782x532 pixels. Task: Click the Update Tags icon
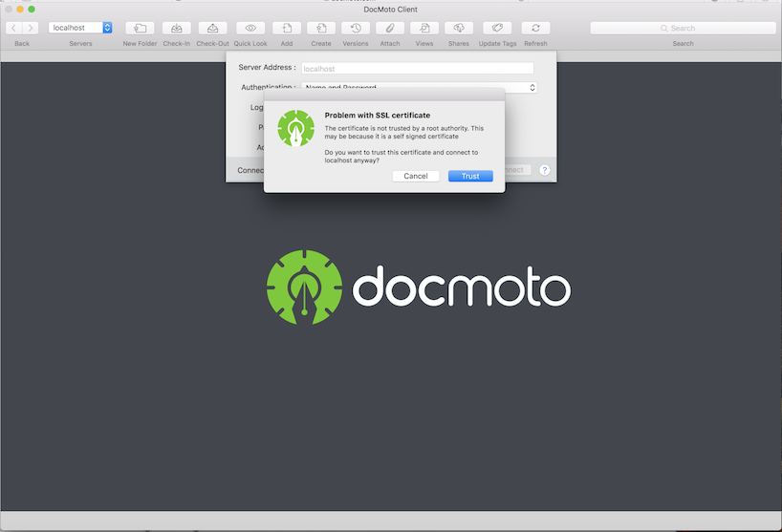click(x=497, y=28)
